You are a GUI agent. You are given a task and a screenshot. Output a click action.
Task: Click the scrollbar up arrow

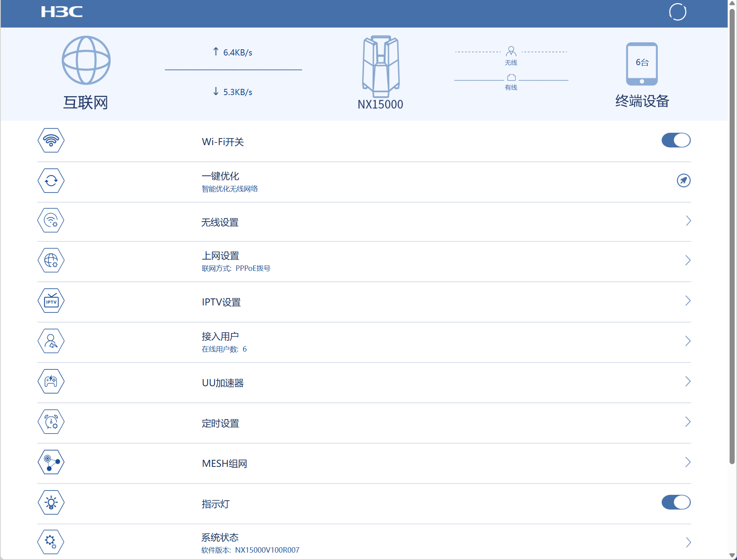732,3
